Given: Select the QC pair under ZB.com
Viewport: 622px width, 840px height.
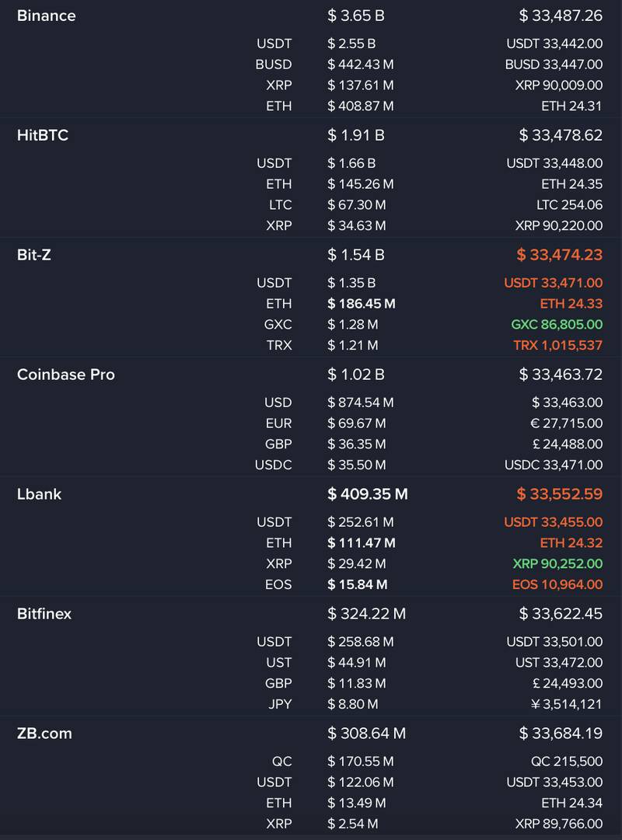Looking at the screenshot, I should [283, 762].
